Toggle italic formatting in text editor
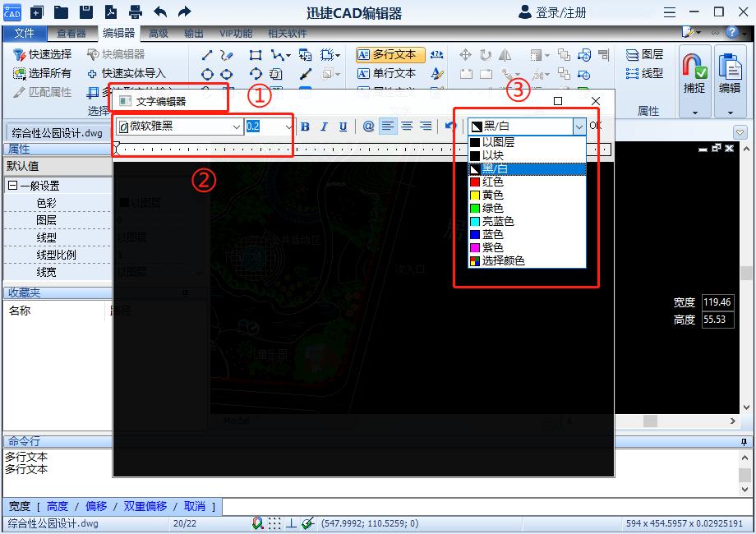The width and height of the screenshot is (756, 534). pyautogui.click(x=324, y=127)
